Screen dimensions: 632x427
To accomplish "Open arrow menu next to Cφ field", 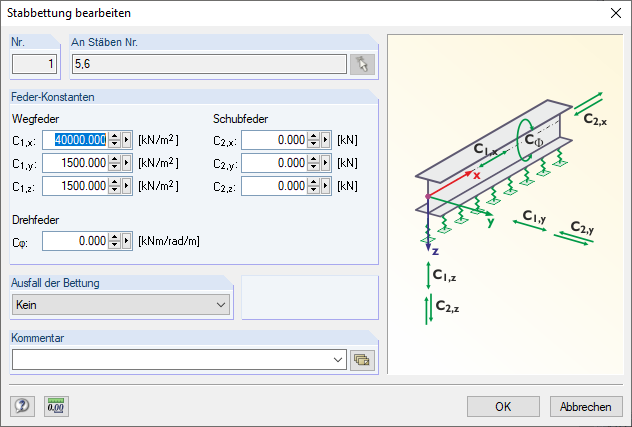I will click(127, 240).
